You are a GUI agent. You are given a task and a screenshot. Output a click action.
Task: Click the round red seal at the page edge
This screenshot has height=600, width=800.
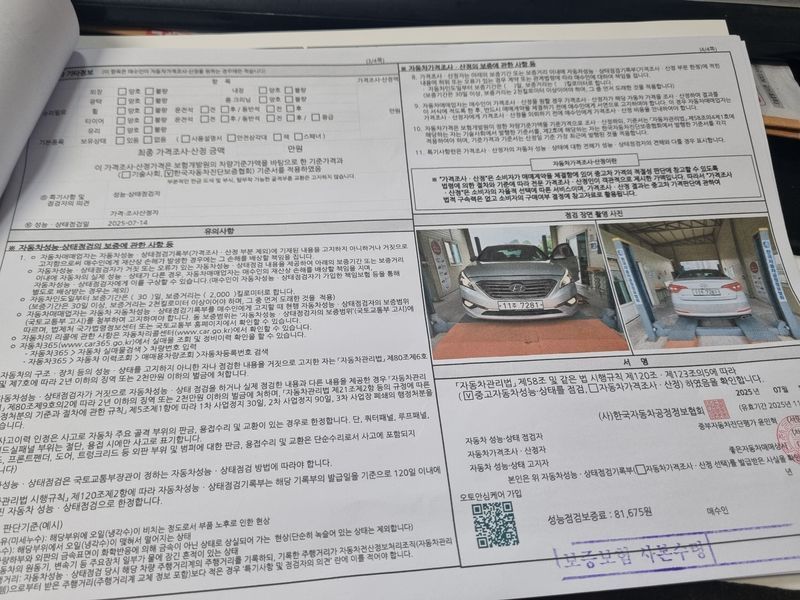point(788,441)
